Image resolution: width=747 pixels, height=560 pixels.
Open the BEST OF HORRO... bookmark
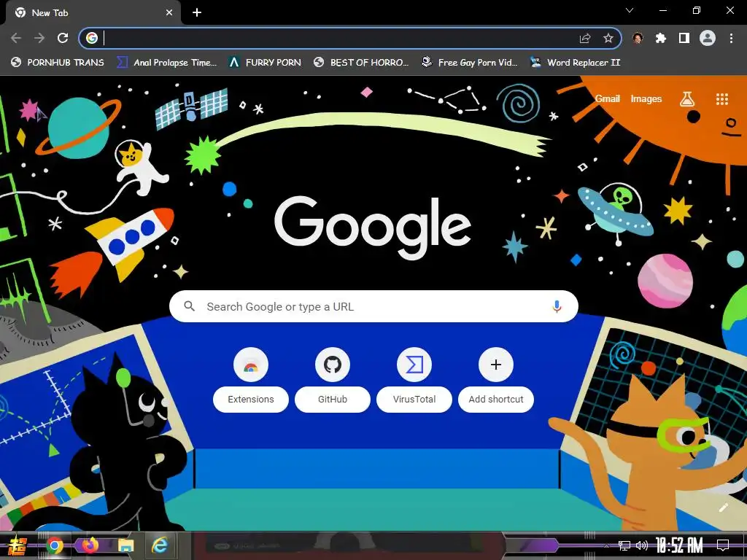pyautogui.click(x=362, y=63)
